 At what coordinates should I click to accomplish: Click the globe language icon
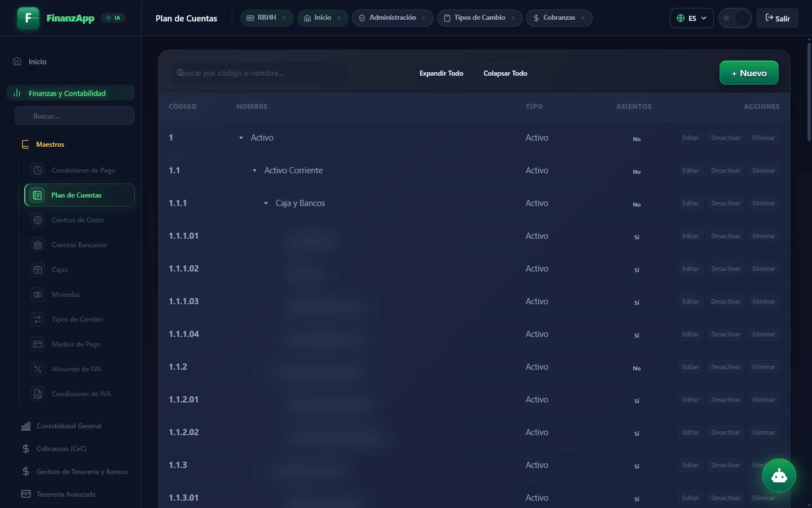pyautogui.click(x=681, y=18)
